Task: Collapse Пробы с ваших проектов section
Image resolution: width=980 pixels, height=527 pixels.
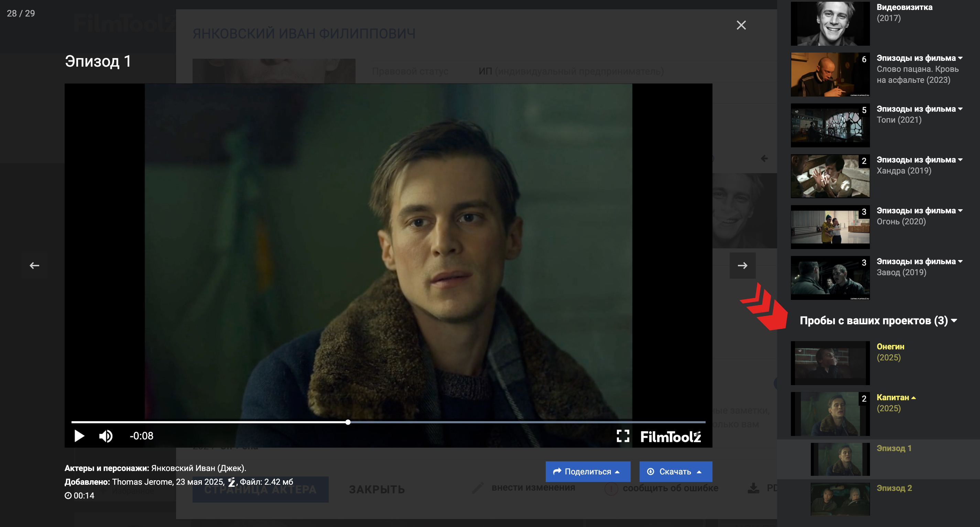Action: [954, 321]
